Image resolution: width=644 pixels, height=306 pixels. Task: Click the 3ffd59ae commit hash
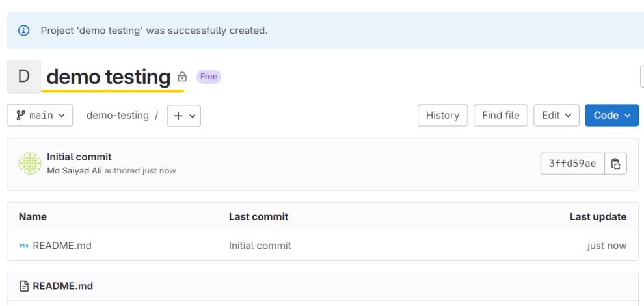[572, 164]
